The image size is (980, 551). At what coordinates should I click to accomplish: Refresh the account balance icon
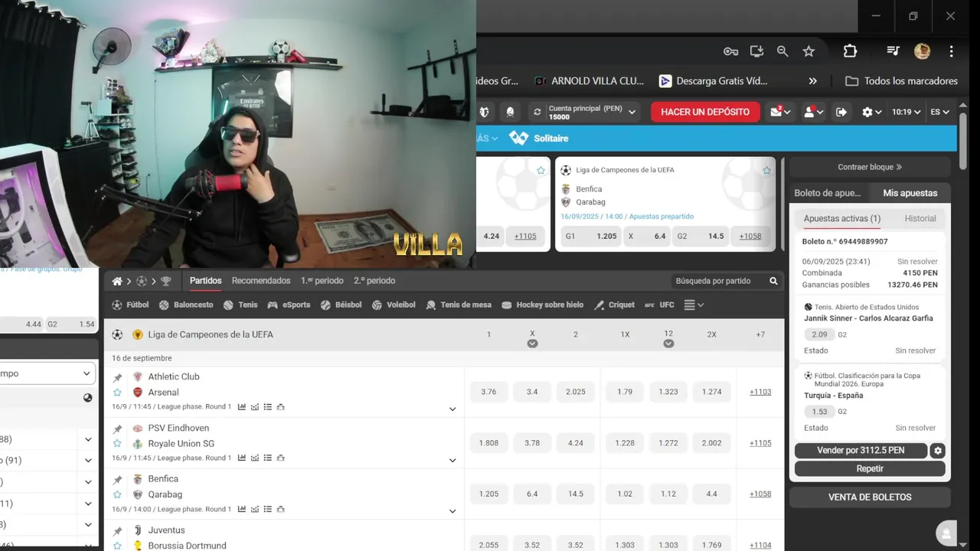pos(537,112)
